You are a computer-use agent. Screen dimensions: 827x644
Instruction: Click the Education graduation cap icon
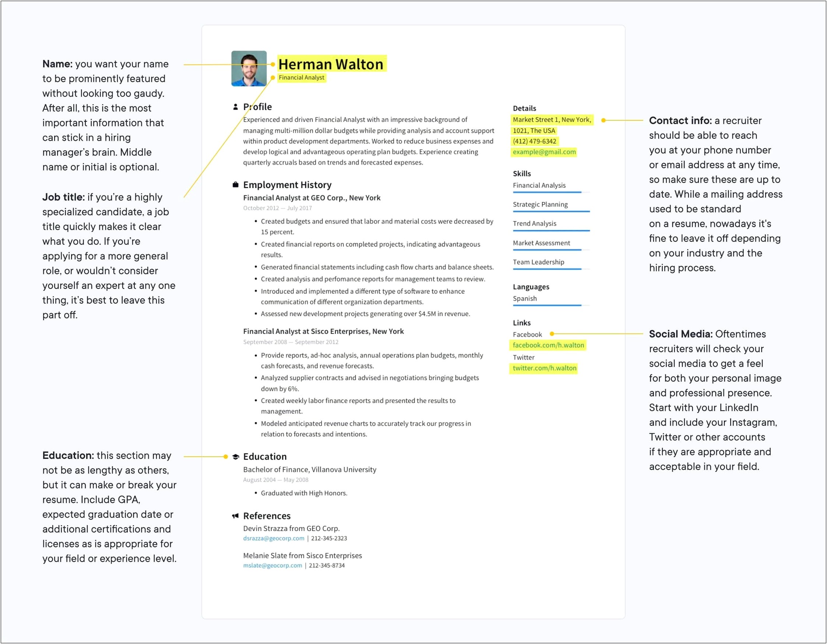(236, 457)
